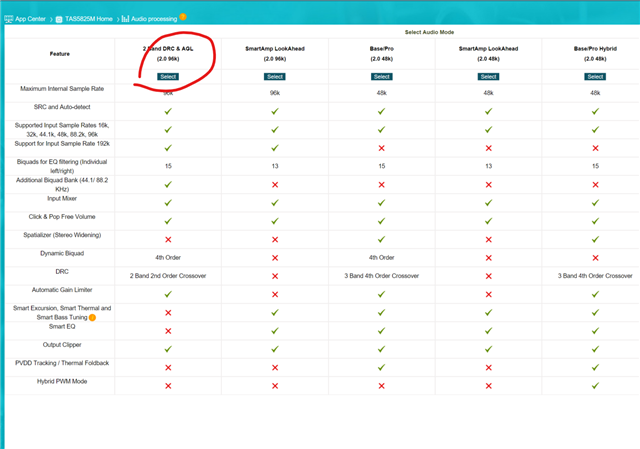The height and width of the screenshot is (449, 640).
Task: Click the Input Mixer checkmark under Base/Pro Hybrid
Action: (595, 203)
